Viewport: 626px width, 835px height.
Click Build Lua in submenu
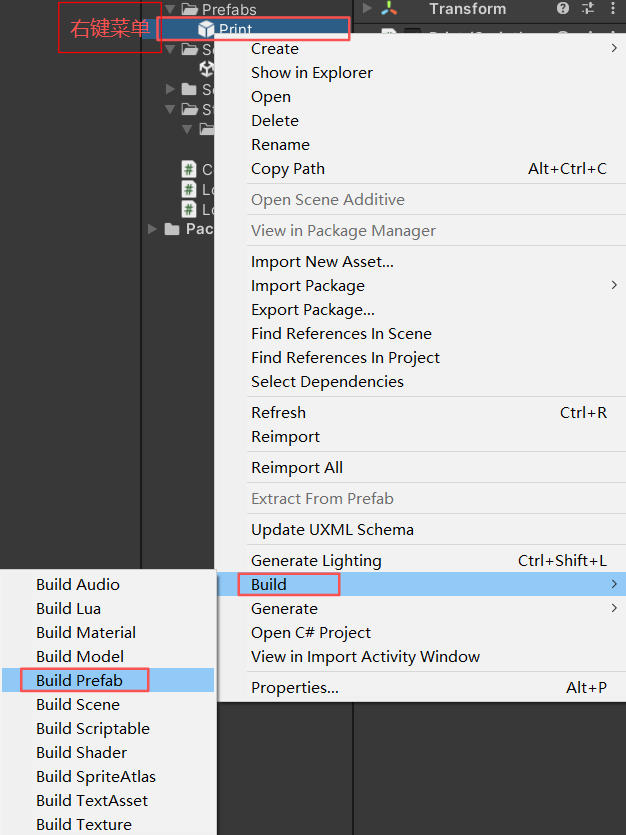click(x=68, y=609)
